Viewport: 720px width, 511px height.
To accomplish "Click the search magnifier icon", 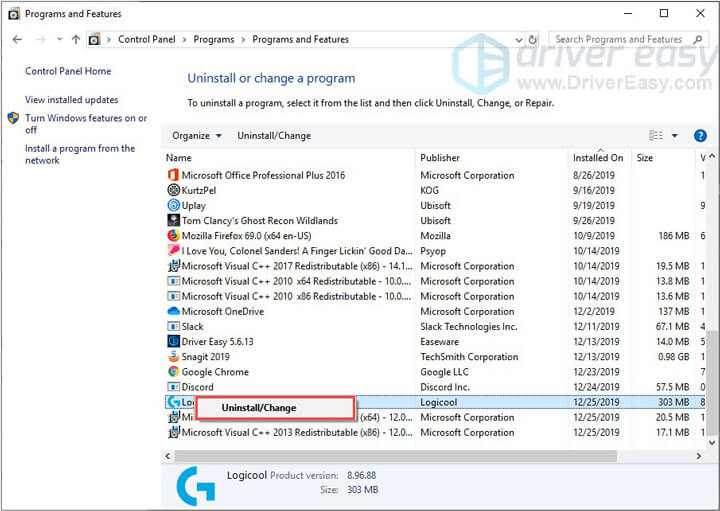I will (698, 39).
